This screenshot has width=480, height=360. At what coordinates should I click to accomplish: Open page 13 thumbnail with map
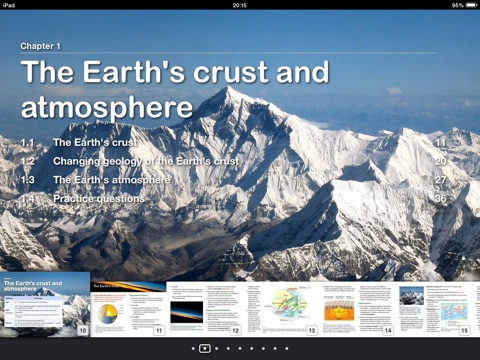pos(281,309)
